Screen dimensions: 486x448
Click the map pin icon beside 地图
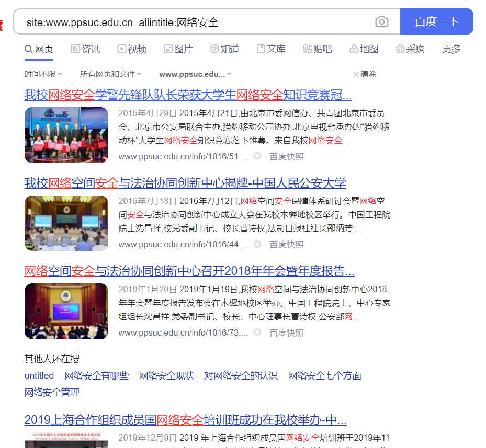[x=354, y=49]
